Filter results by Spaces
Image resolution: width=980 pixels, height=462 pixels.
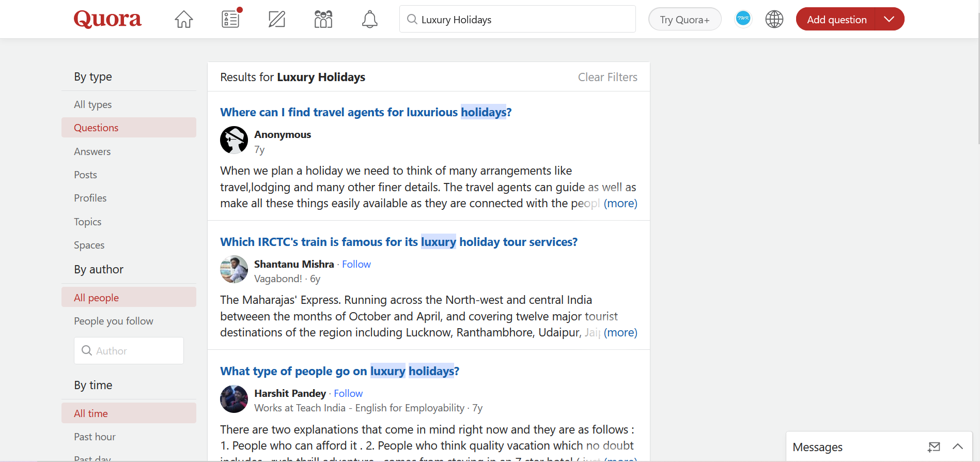click(129, 245)
